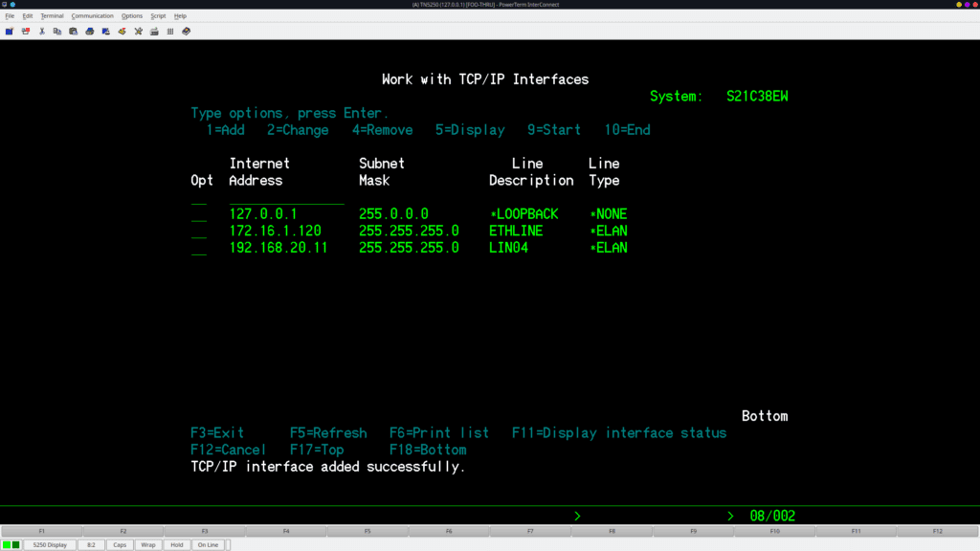Click the ETHLINE line description text
This screenshot has height=551, width=980.
[516, 231]
